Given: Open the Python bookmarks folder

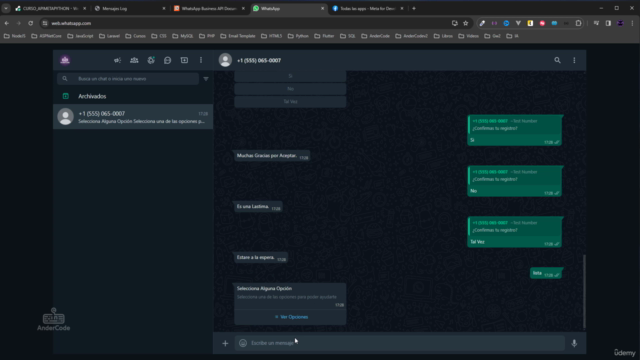Looking at the screenshot, I should [x=298, y=36].
